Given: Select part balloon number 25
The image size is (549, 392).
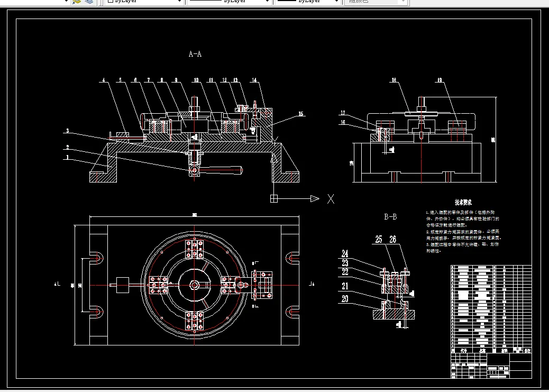Looking at the screenshot, I should 379,239.
